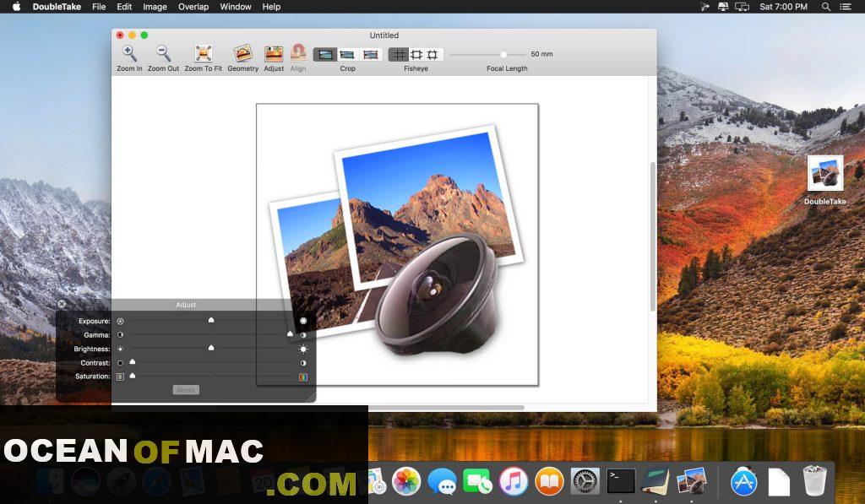
Task: Close the Adjust floating panel
Action: 62,304
